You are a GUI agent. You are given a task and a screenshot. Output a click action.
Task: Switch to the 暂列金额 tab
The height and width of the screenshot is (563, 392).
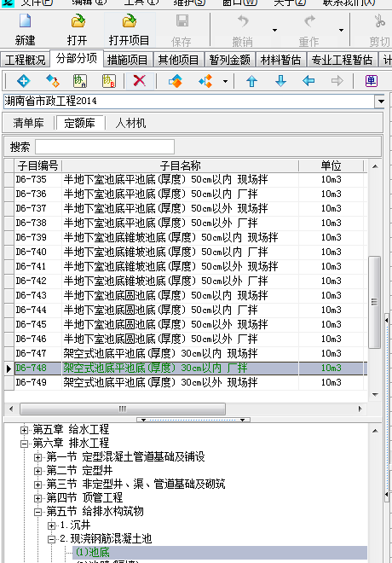[229, 60]
